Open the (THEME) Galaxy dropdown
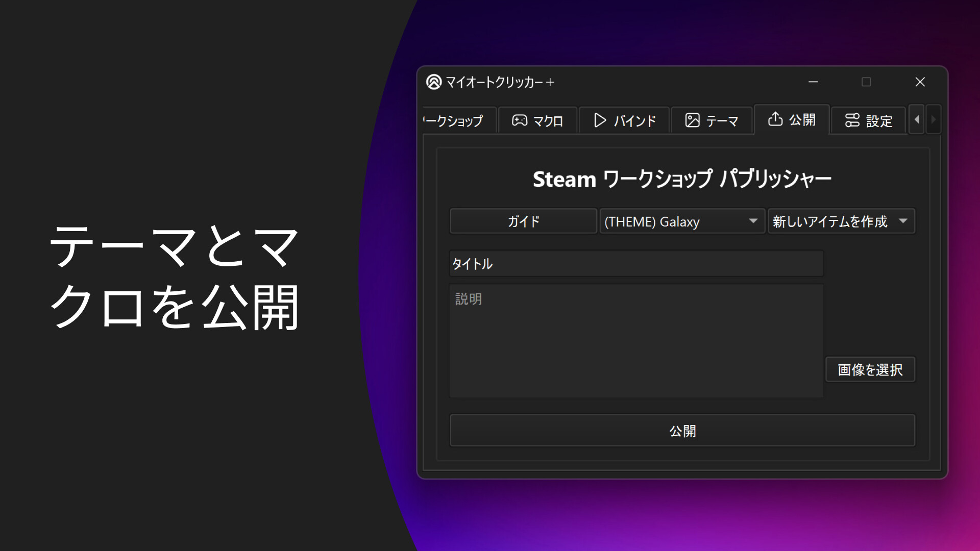The image size is (980, 551). pos(682,221)
